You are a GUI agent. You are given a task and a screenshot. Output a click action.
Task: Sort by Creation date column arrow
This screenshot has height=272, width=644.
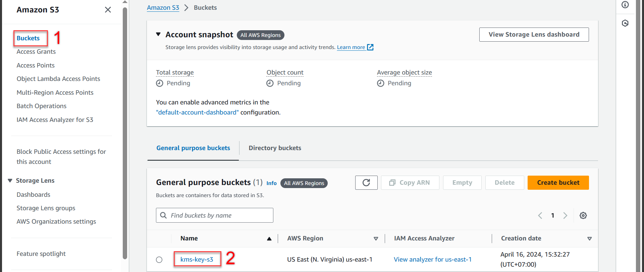click(x=589, y=239)
